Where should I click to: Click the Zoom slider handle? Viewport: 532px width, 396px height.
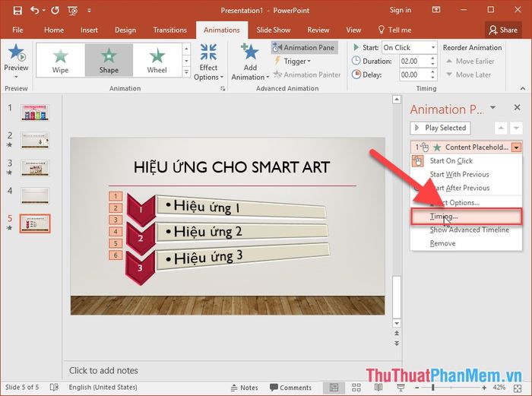433,388
